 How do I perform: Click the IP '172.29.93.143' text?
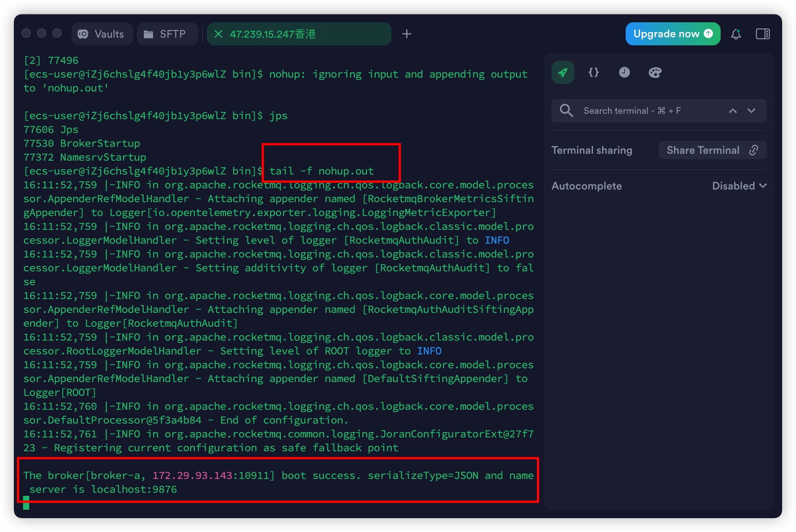(x=192, y=475)
